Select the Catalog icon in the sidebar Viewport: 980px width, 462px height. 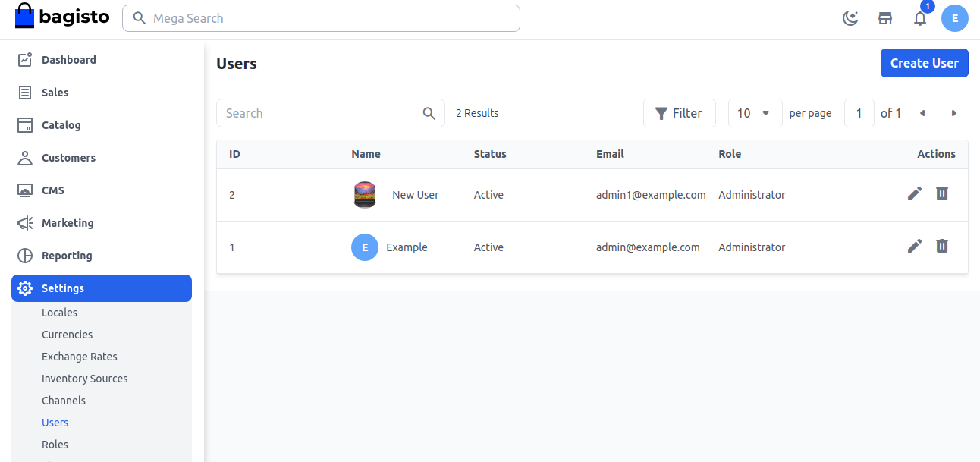tap(25, 124)
